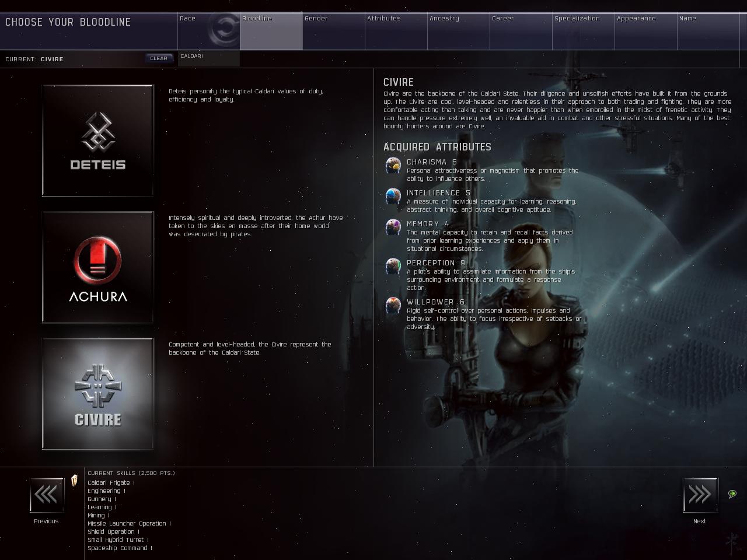Click the Civire heading in details panel
This screenshot has width=747, height=560.
(399, 82)
